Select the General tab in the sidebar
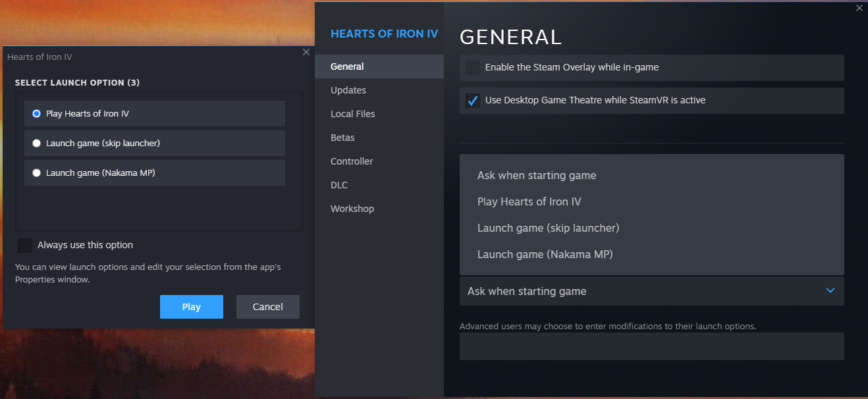The width and height of the screenshot is (868, 399). [x=347, y=66]
